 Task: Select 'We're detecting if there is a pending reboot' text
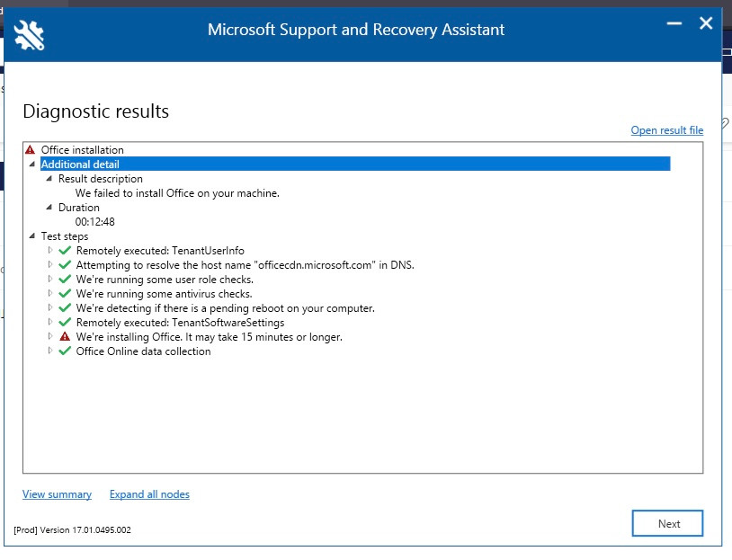(226, 308)
